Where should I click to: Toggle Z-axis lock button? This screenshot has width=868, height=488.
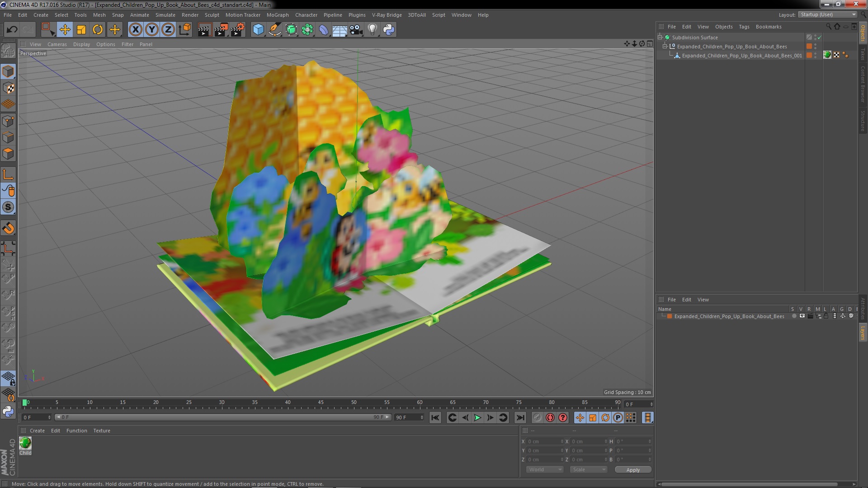click(168, 30)
